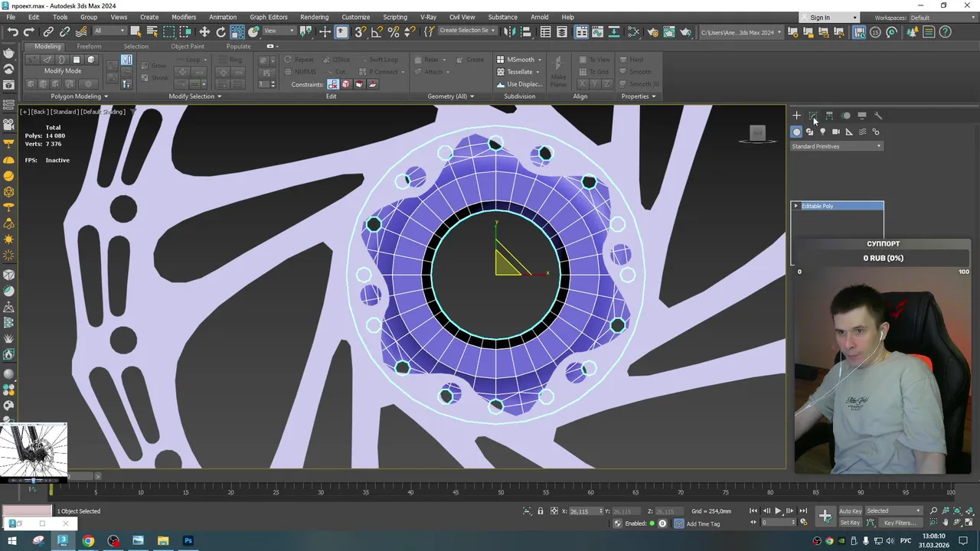Viewport: 980px width, 551px height.
Task: Open Google Chrome from the Windows taskbar
Action: pyautogui.click(x=89, y=541)
